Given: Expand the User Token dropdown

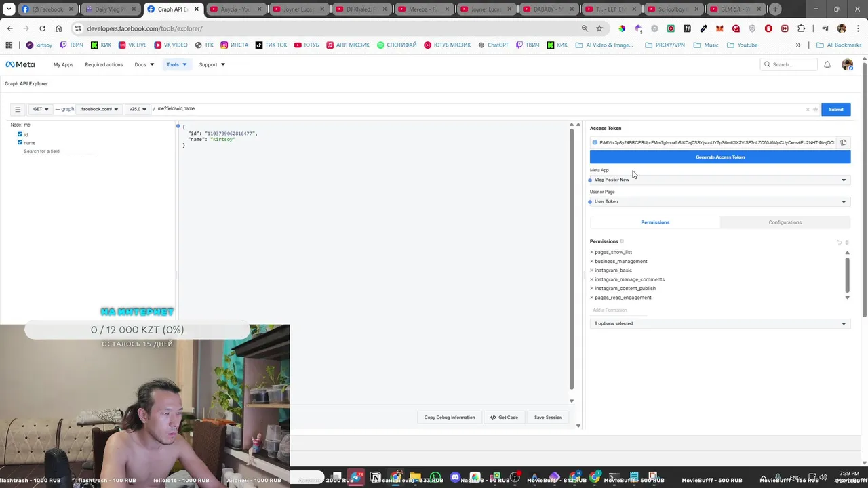Looking at the screenshot, I should [719, 201].
